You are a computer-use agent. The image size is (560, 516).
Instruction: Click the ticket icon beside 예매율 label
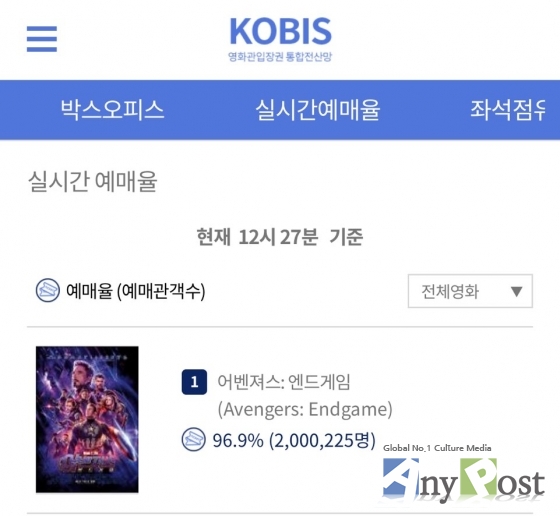(48, 290)
